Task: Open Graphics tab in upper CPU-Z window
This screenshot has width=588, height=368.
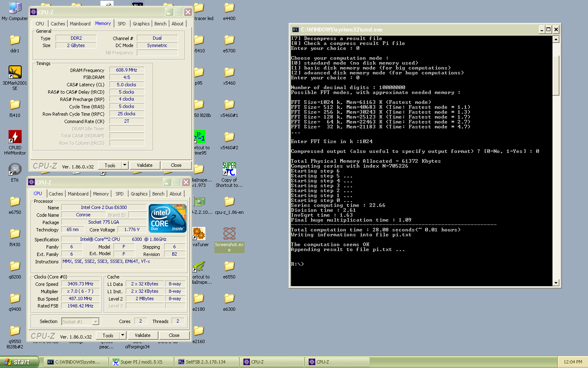Action: click(141, 24)
